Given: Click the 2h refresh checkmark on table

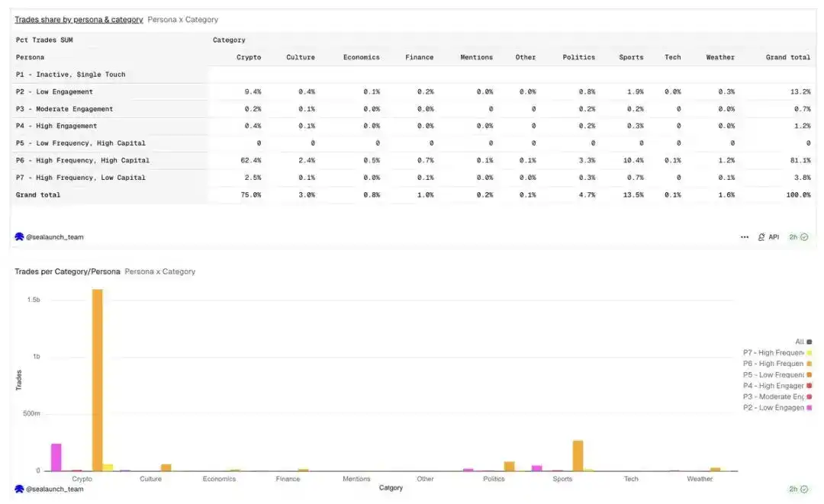Looking at the screenshot, I should point(803,237).
